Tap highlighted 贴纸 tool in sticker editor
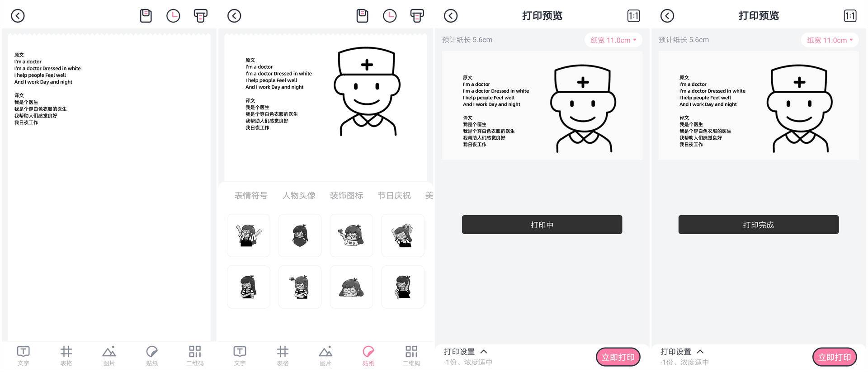Screen dimensions: 868x372 click(368, 356)
